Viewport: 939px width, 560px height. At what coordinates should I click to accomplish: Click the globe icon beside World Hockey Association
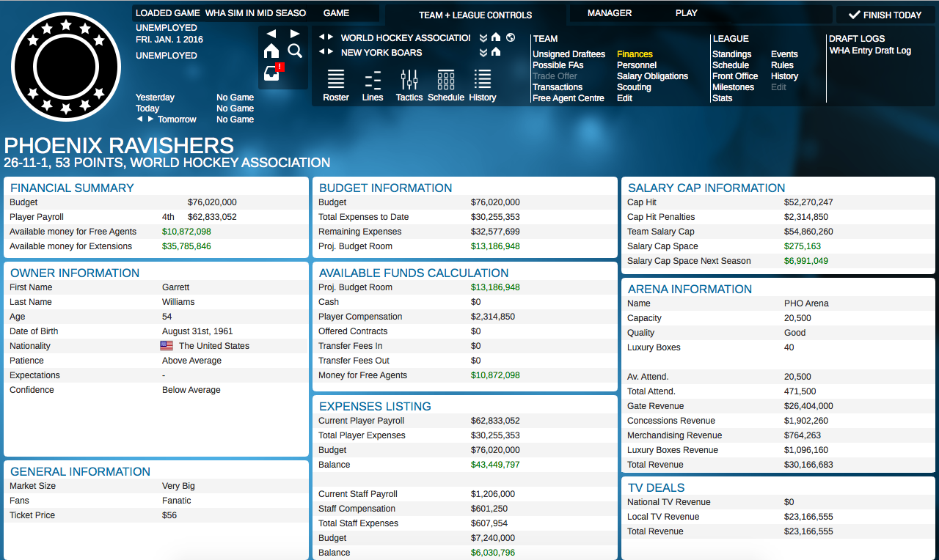(x=511, y=37)
